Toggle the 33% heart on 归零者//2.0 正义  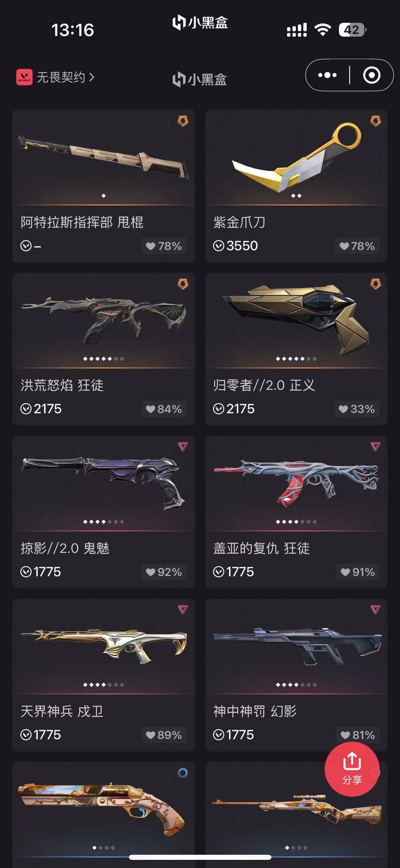357,409
